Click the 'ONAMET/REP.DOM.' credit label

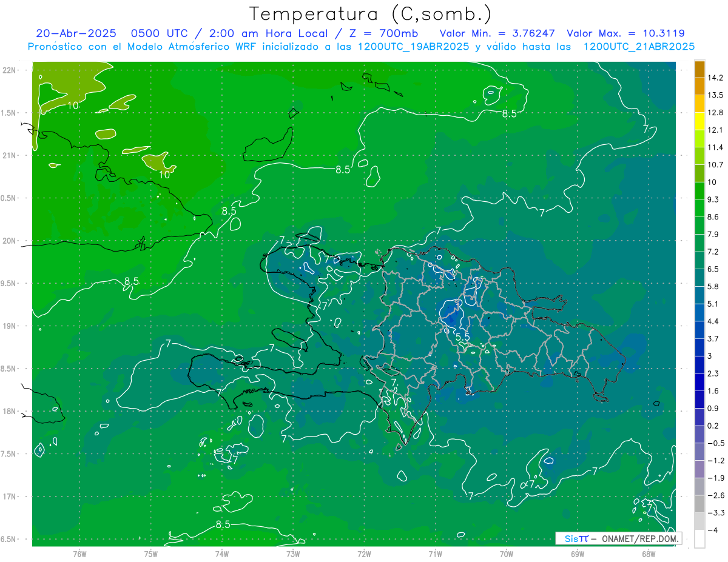tap(640, 538)
